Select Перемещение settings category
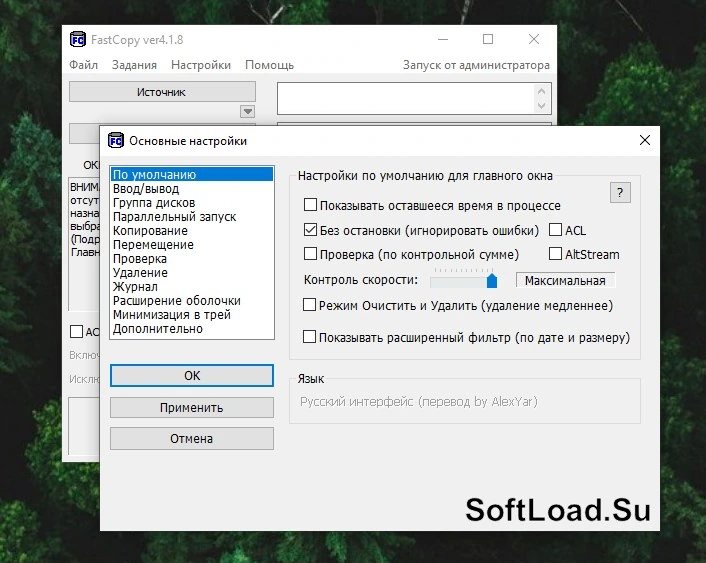The width and height of the screenshot is (706, 563). click(192, 245)
